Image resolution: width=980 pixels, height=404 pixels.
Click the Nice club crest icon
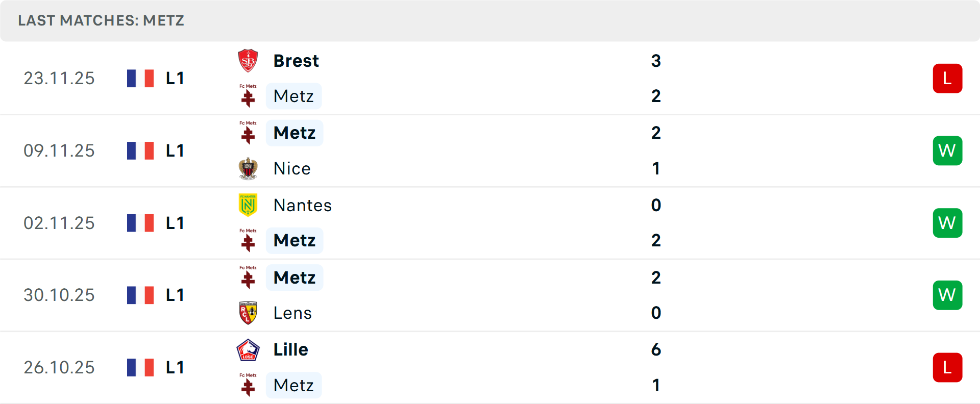pyautogui.click(x=248, y=168)
